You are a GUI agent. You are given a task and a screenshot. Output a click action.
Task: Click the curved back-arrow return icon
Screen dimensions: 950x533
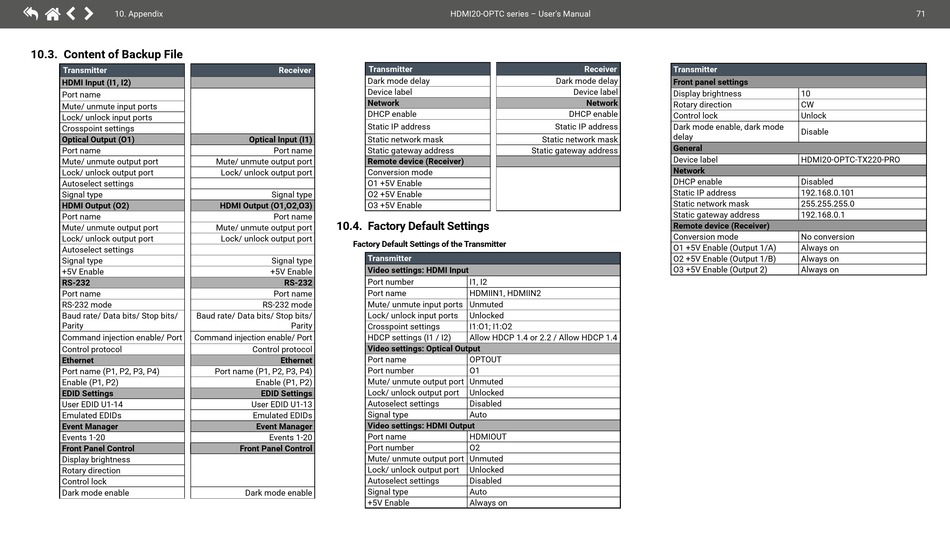pyautogui.click(x=30, y=13)
